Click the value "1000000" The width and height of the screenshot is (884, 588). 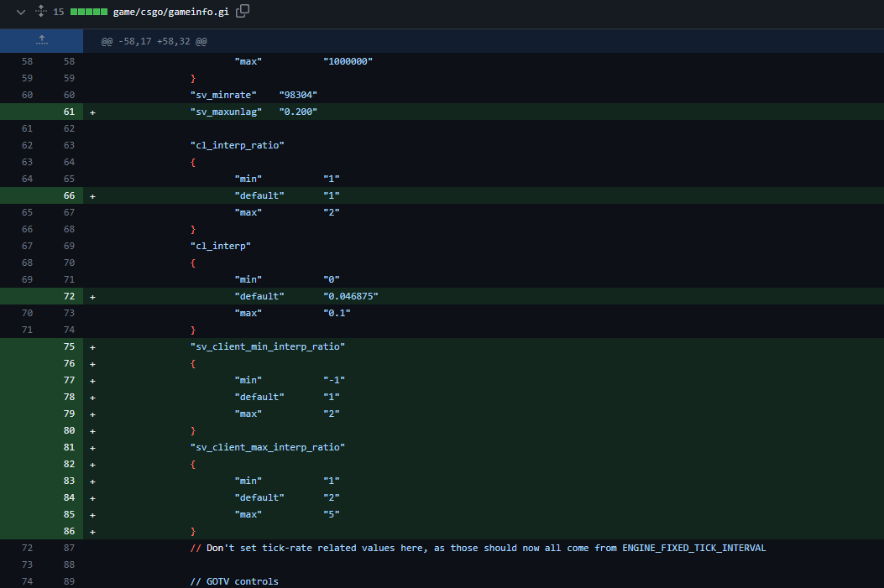(x=348, y=61)
